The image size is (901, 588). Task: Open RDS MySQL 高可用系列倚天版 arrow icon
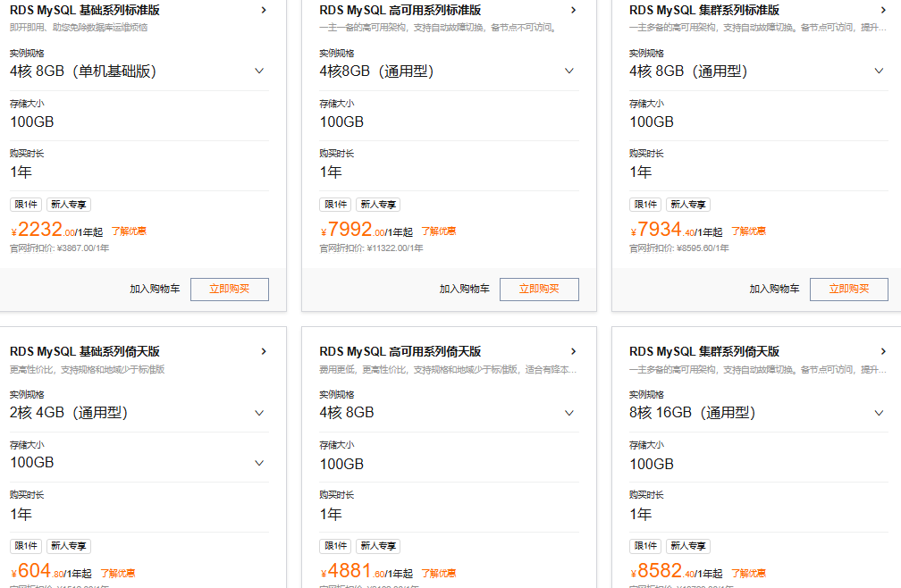click(x=573, y=352)
